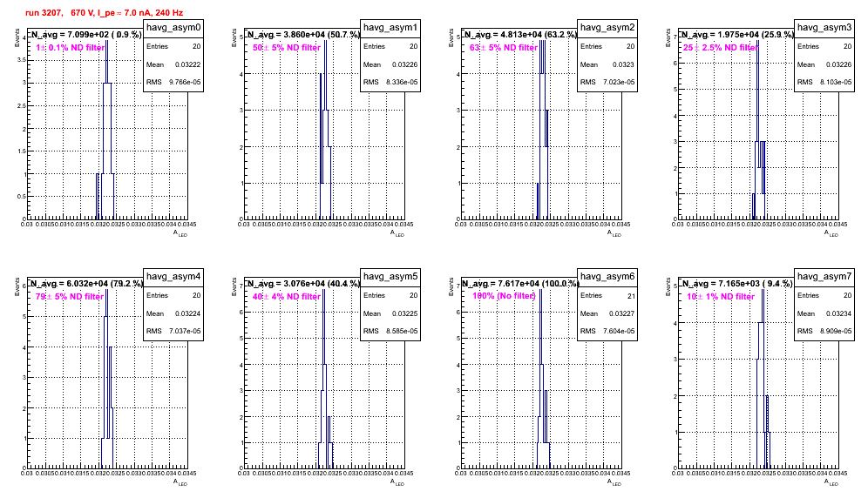Click RMS value 7.023e-05 in havg_asym2
Viewport: 868px width, 498px height.
(619, 83)
